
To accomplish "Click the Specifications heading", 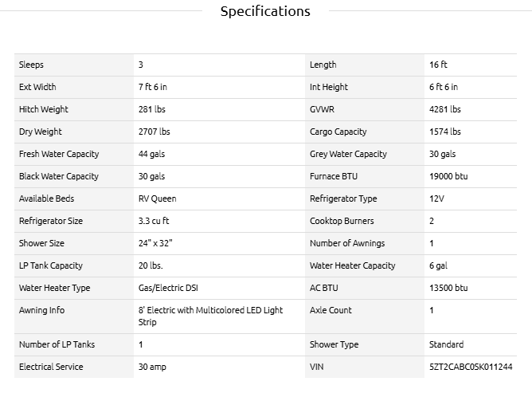I will pos(265,11).
